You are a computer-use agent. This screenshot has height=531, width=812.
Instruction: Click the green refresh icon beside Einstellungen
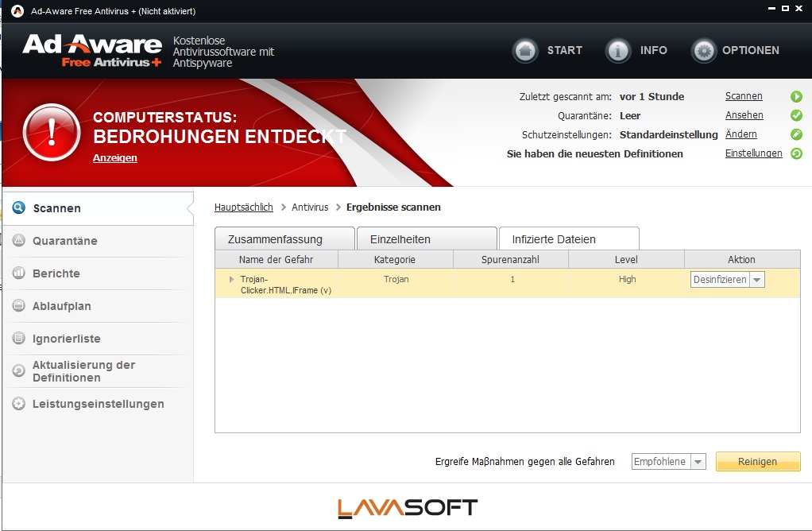click(796, 153)
